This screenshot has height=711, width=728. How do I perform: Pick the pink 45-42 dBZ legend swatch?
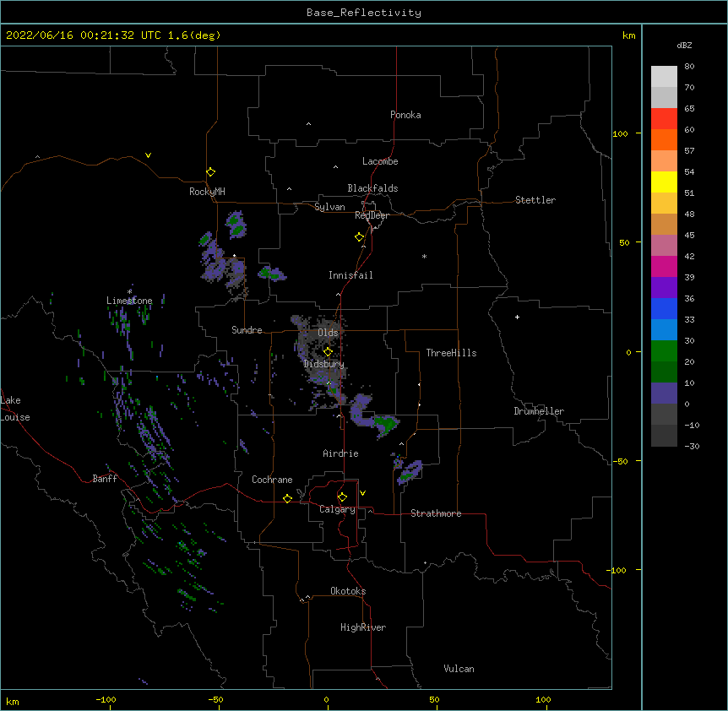(x=664, y=245)
